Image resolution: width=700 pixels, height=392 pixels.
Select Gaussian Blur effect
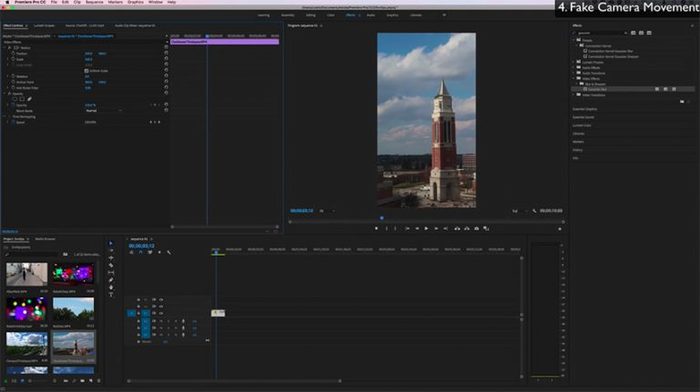[597, 89]
